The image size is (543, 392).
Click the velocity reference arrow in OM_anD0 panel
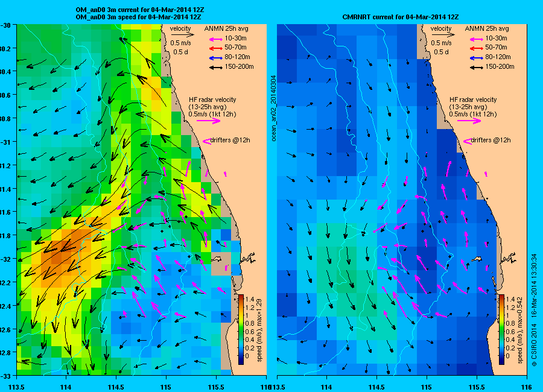pos(182,34)
